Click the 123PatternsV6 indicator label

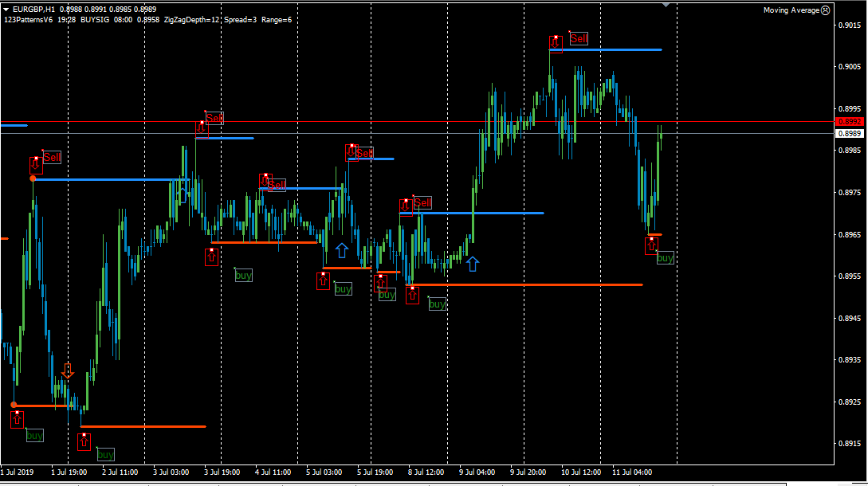(x=28, y=19)
